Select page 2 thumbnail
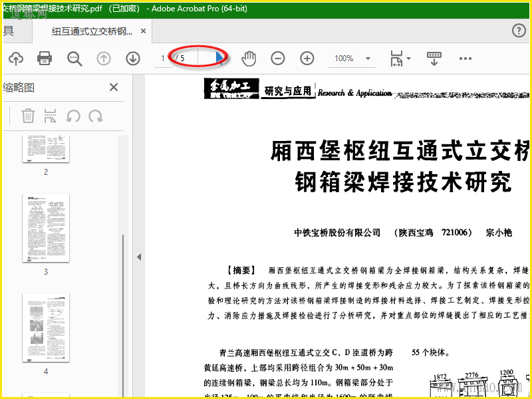This screenshot has height=399, width=532. click(46, 149)
